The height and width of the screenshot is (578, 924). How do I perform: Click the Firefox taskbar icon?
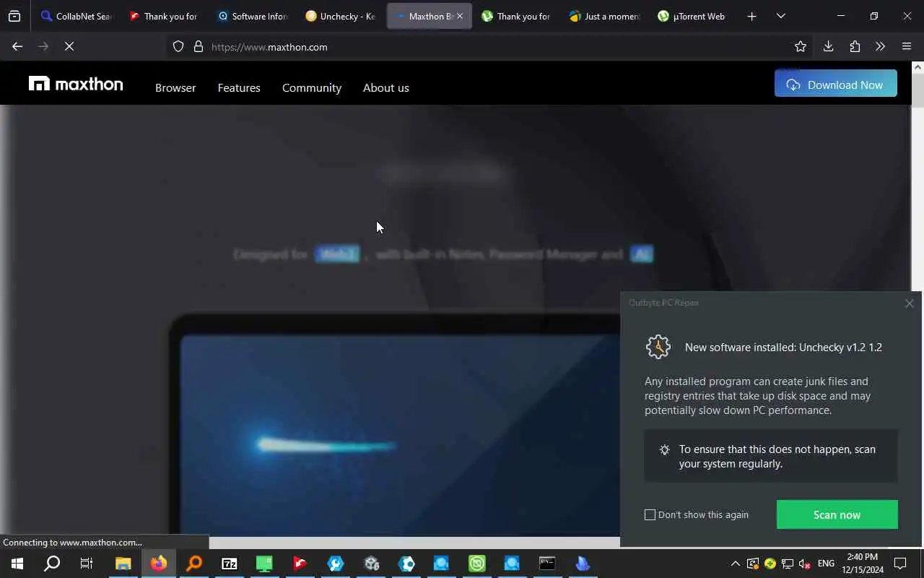[x=159, y=564]
